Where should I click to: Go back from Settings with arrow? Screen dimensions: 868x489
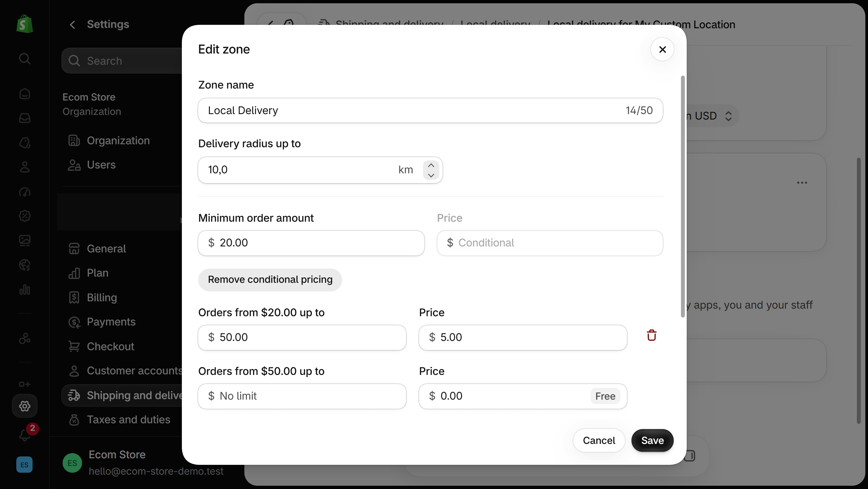[x=72, y=24]
